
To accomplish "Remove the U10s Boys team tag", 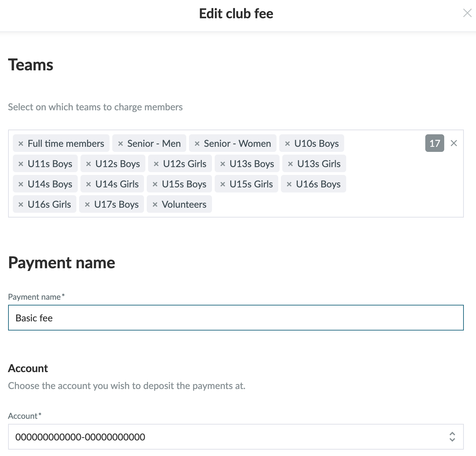I will (287, 143).
